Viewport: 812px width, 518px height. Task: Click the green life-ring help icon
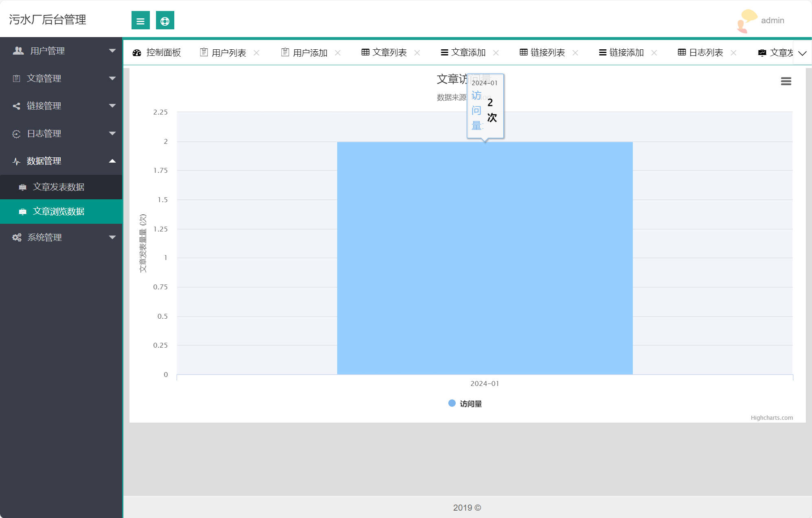(165, 20)
